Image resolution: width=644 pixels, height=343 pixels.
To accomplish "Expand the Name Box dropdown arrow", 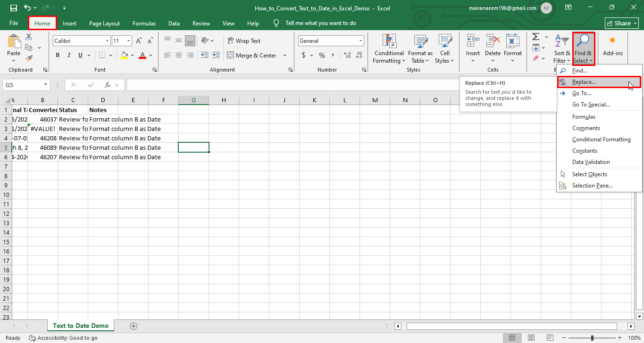I will coord(46,85).
